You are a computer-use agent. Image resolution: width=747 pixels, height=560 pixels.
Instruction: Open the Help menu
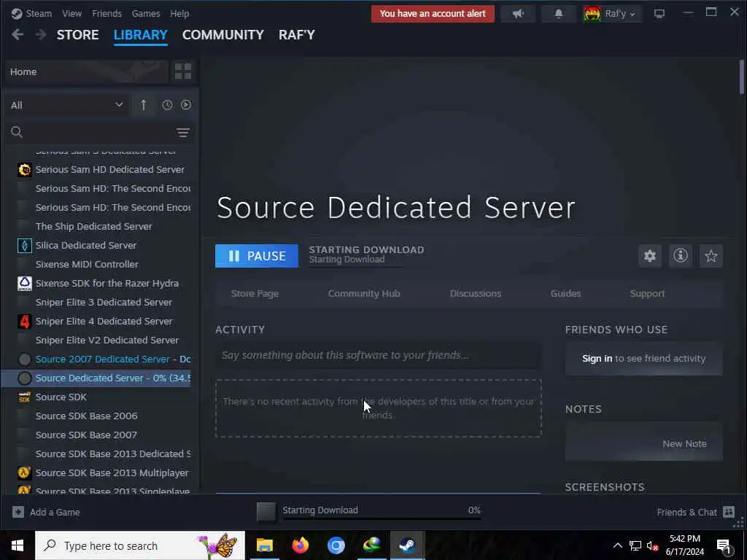pyautogui.click(x=179, y=13)
